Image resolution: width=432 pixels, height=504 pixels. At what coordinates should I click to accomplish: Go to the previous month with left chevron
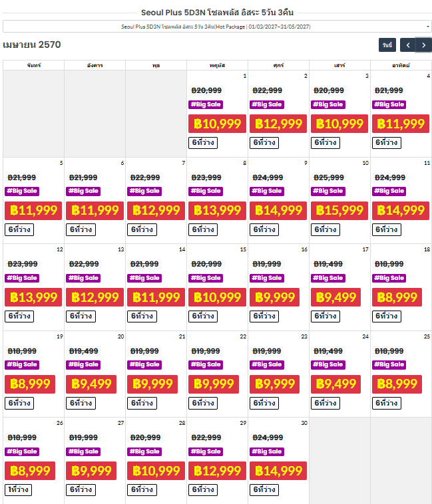tap(407, 45)
